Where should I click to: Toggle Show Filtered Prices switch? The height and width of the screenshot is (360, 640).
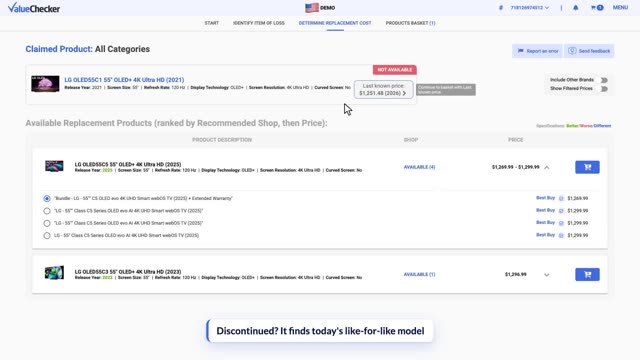[x=604, y=89]
